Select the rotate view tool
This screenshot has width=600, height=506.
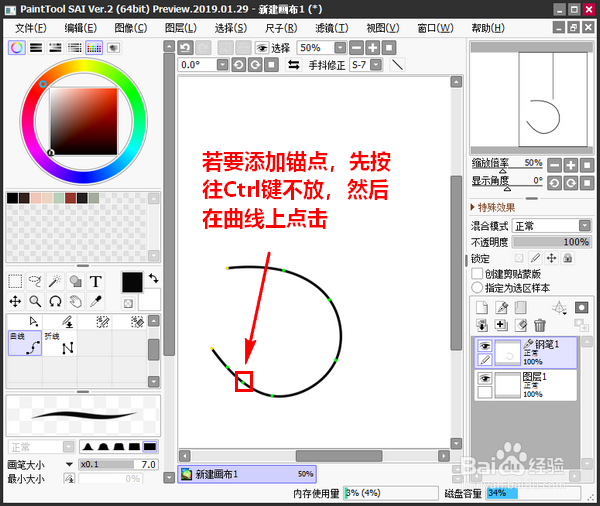[55, 302]
